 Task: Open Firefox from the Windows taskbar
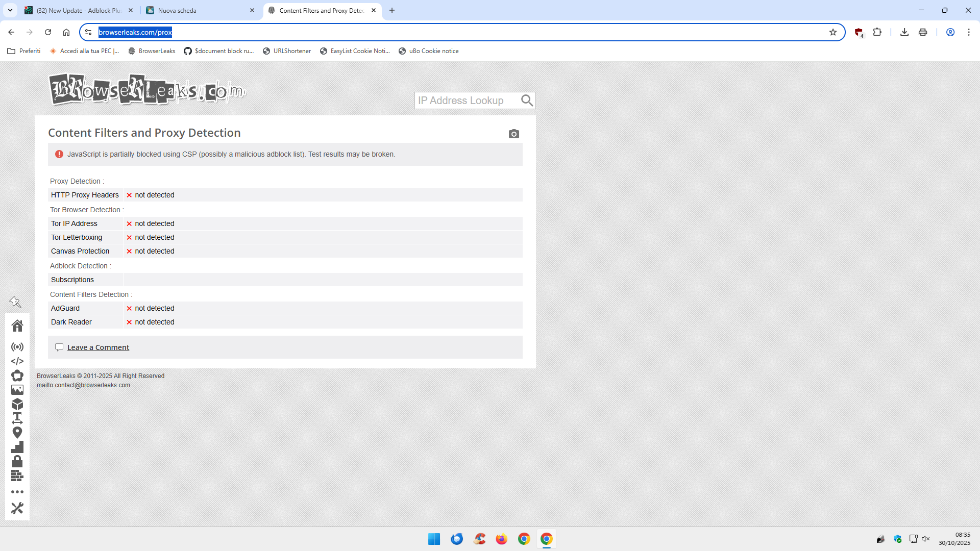coord(501,539)
